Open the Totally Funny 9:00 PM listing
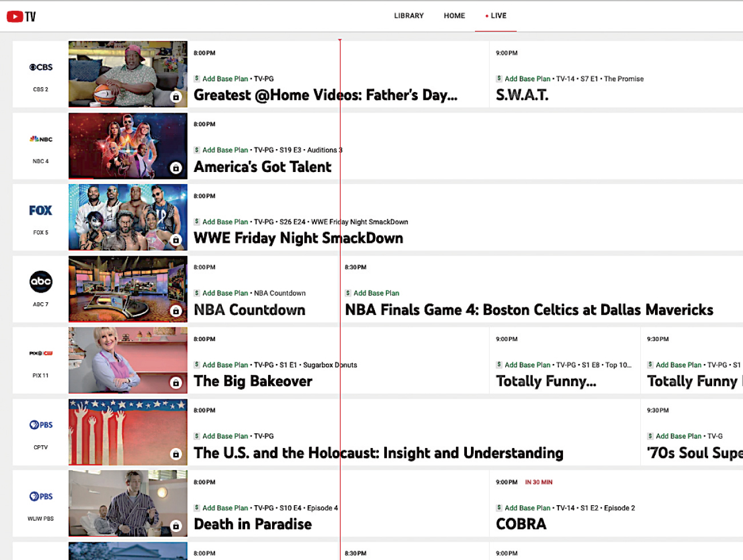This screenshot has height=560, width=743. (546, 381)
